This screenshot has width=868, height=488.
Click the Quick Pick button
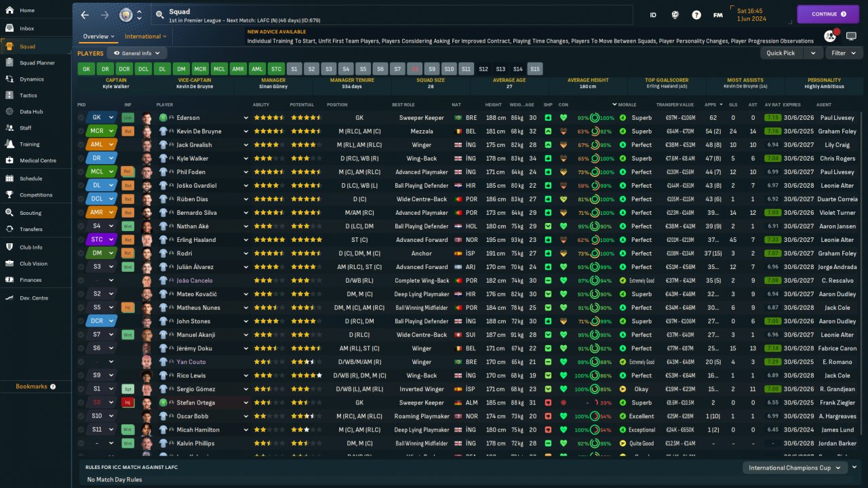click(781, 53)
